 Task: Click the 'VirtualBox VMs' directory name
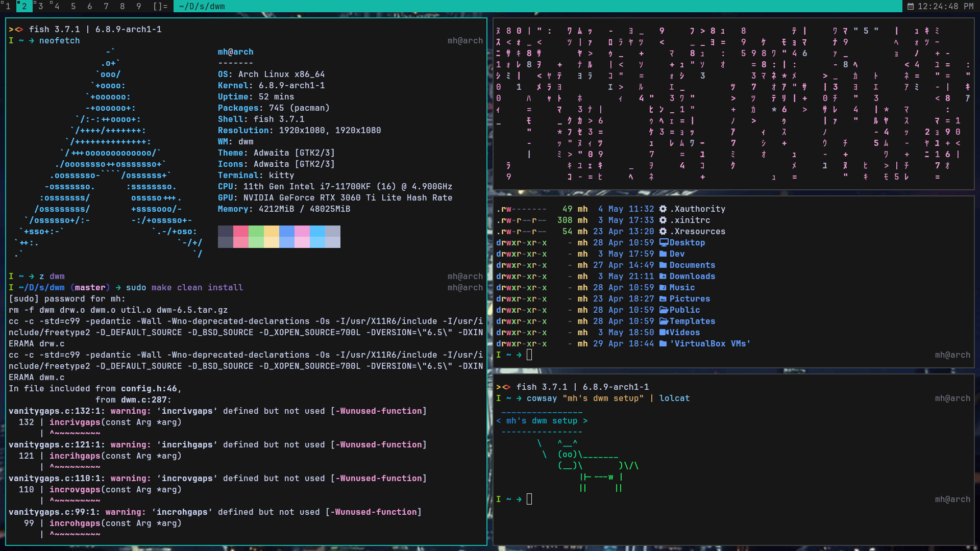point(710,343)
